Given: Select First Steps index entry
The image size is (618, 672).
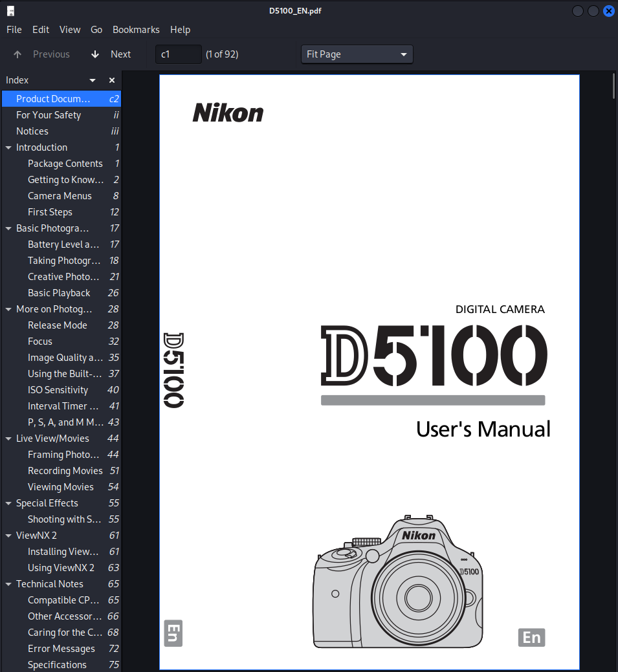Looking at the screenshot, I should coord(61,212).
